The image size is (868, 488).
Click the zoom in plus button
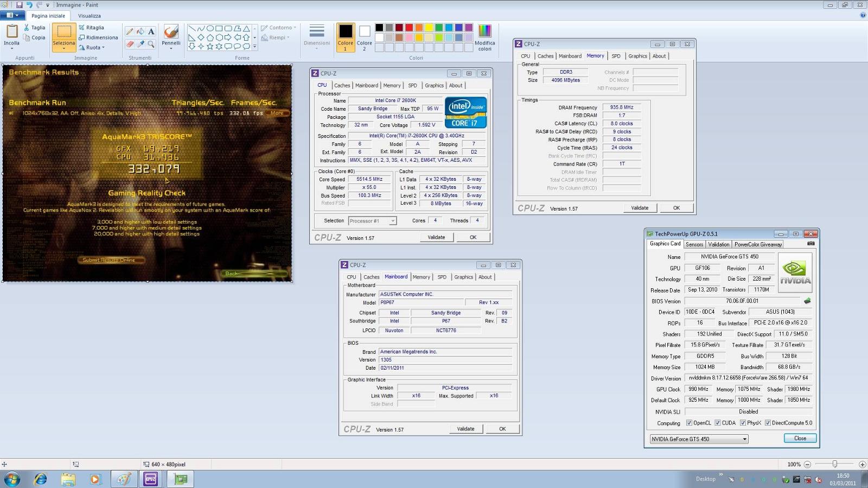click(862, 465)
